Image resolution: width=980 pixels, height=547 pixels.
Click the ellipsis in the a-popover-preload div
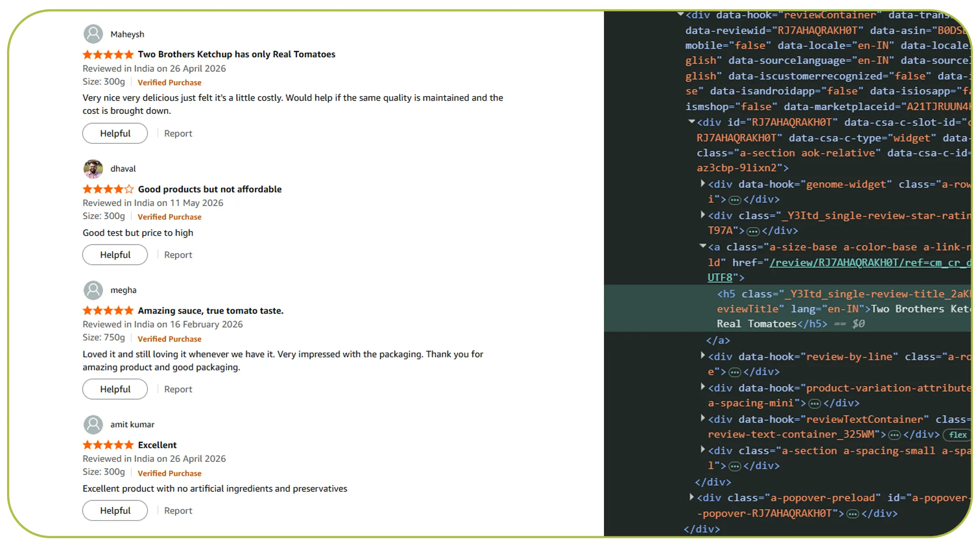853,514
